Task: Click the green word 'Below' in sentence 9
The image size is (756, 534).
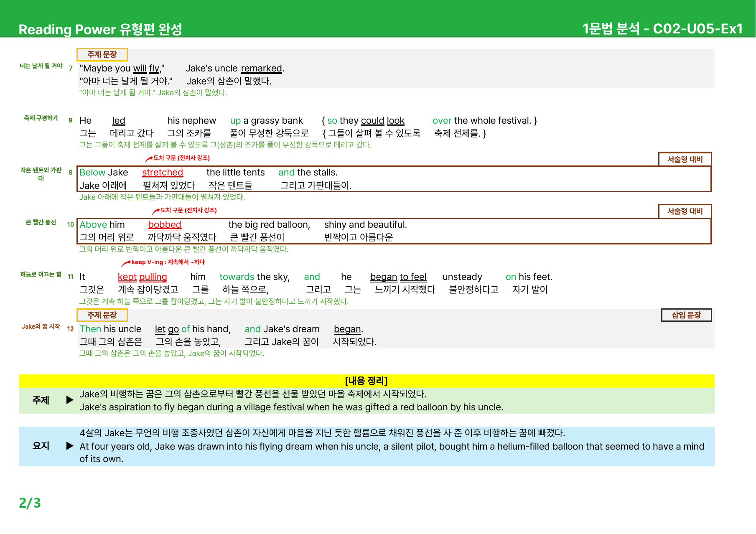Action: coord(92,173)
